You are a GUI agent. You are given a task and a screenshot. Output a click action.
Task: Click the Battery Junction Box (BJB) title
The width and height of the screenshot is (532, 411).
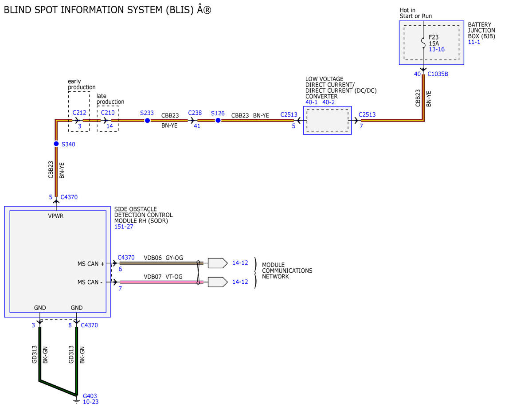tap(482, 31)
